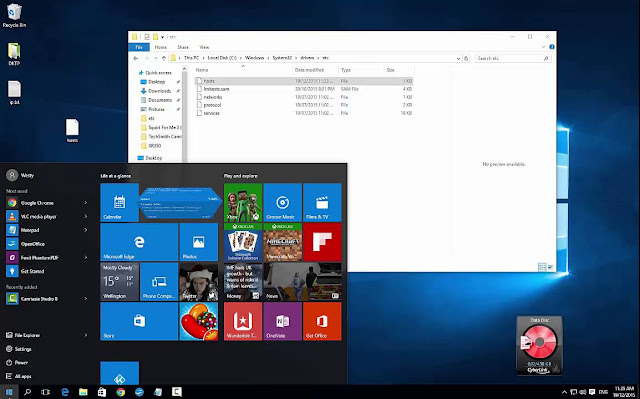
Task: Open Task View on the taskbar
Action: pos(45,392)
